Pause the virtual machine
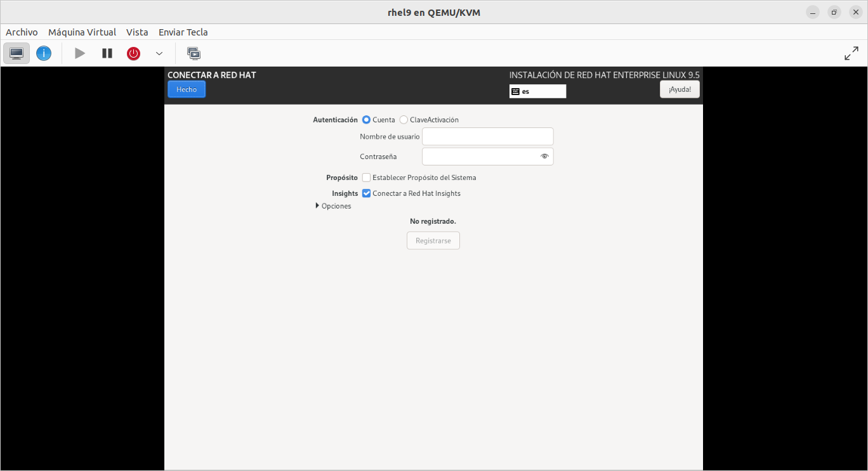The width and height of the screenshot is (868, 471). point(107,53)
